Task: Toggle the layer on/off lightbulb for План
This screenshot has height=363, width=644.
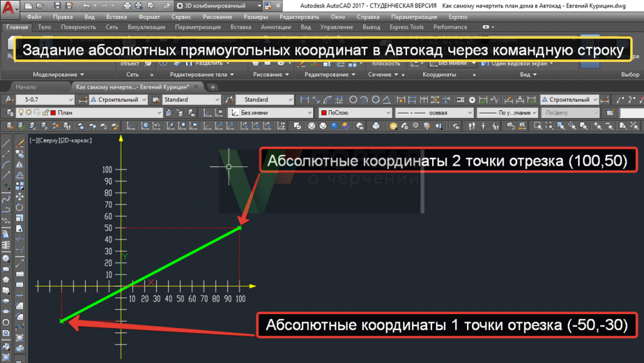Action: [x=21, y=112]
